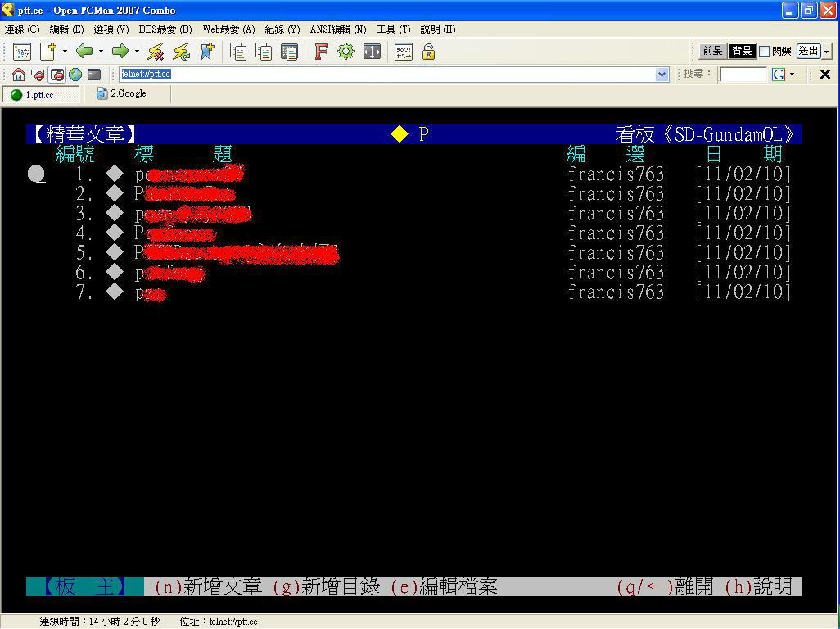
Task: Toggle full screen arrows icon
Action: 372,52
